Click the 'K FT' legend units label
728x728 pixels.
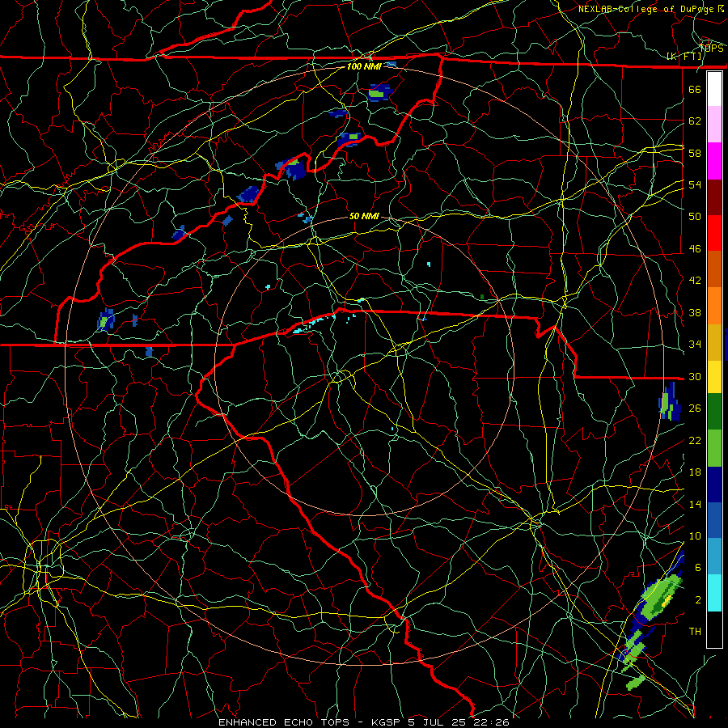coord(684,57)
